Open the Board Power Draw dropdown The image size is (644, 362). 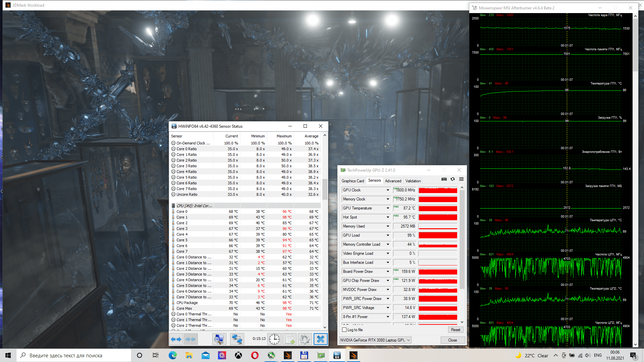pos(388,271)
